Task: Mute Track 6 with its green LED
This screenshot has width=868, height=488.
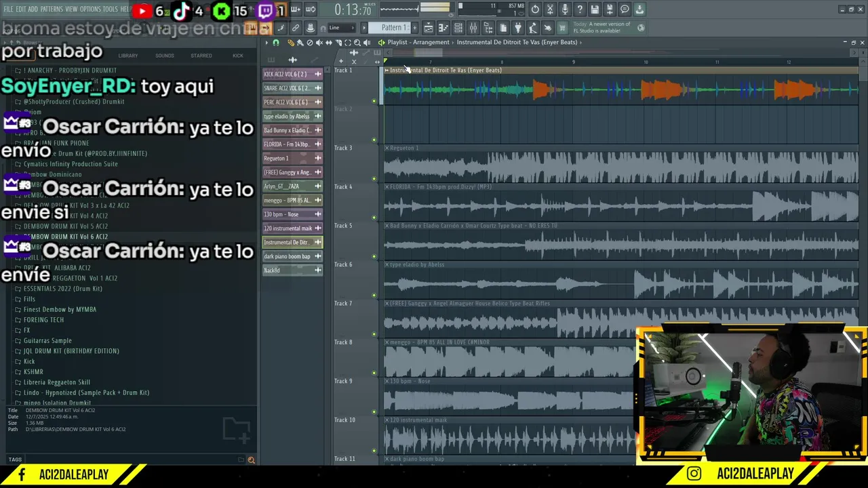Action: click(374, 296)
